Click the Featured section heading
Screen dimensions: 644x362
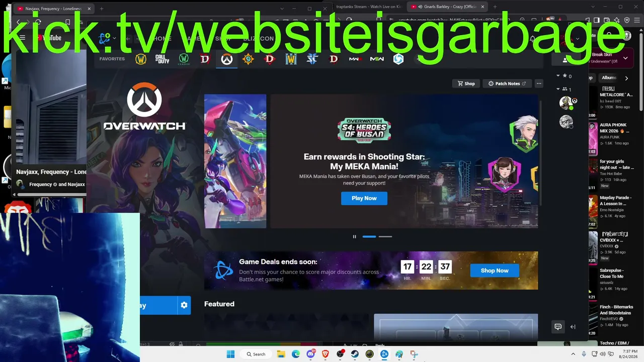click(x=219, y=304)
